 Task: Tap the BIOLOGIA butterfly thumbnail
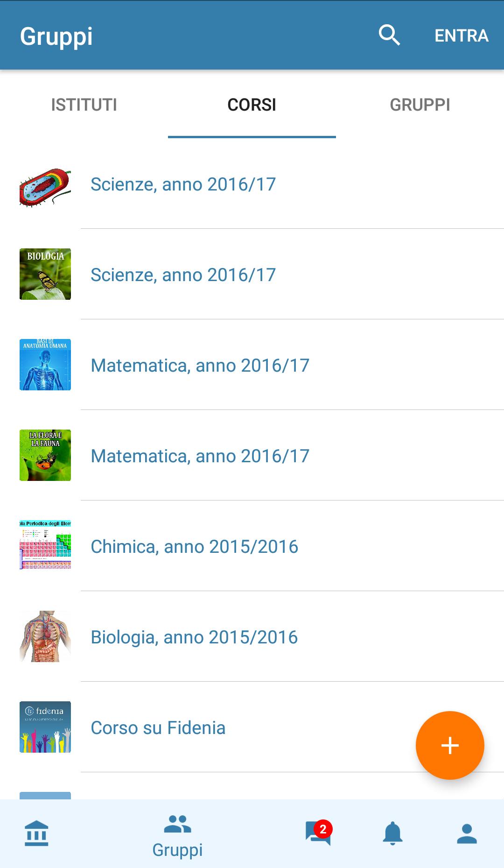[x=45, y=274]
